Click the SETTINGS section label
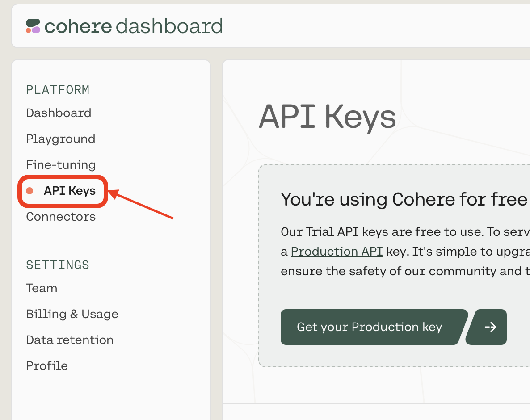Screen dimensions: 530x420 point(58,265)
